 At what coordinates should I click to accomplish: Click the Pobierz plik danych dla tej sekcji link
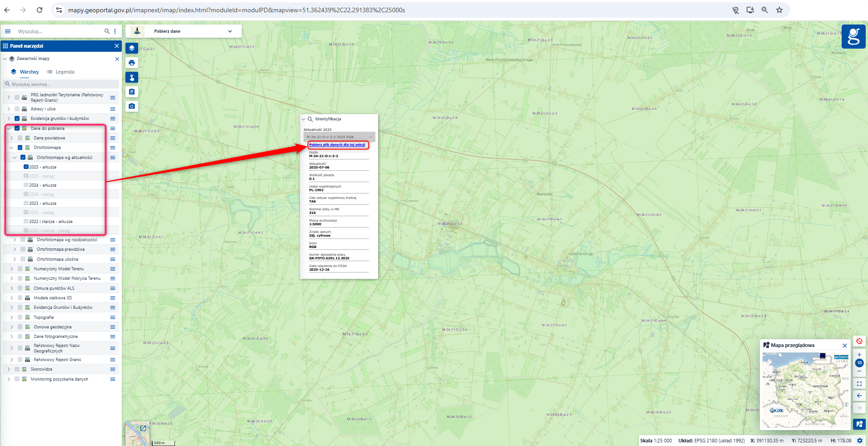pyautogui.click(x=337, y=145)
